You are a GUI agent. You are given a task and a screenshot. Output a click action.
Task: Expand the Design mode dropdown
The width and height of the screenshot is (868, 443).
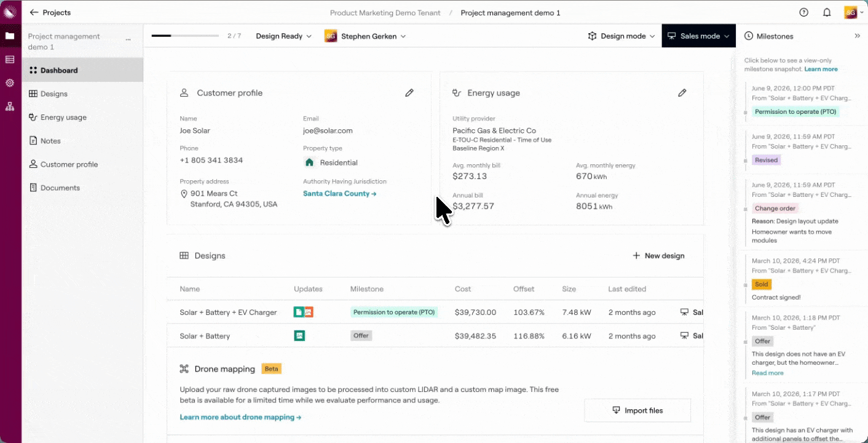tap(621, 36)
